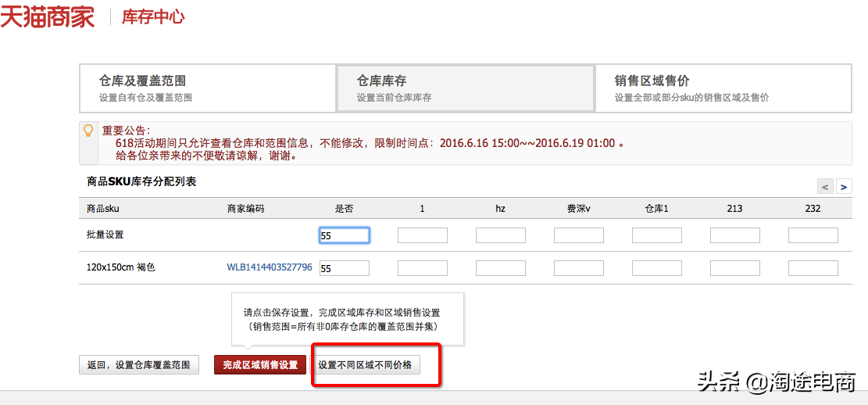Click 完成区域销售设置 red button
Screen dimensions: 868x405
(260, 365)
